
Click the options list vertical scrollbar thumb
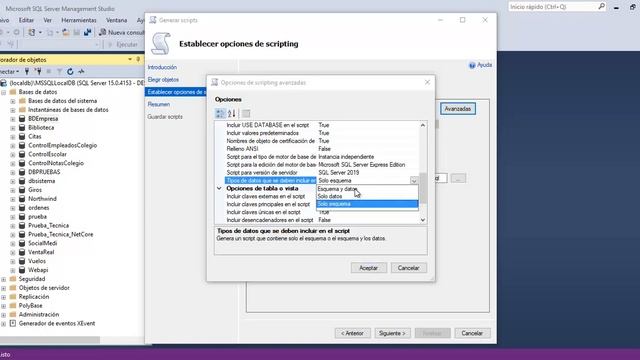(x=423, y=188)
